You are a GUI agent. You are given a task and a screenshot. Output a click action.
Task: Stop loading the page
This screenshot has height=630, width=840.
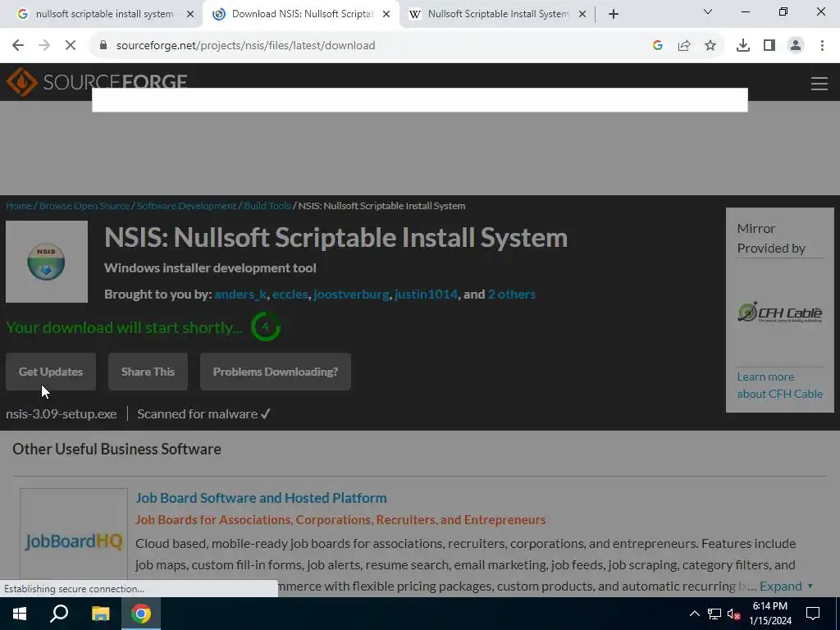71,46
